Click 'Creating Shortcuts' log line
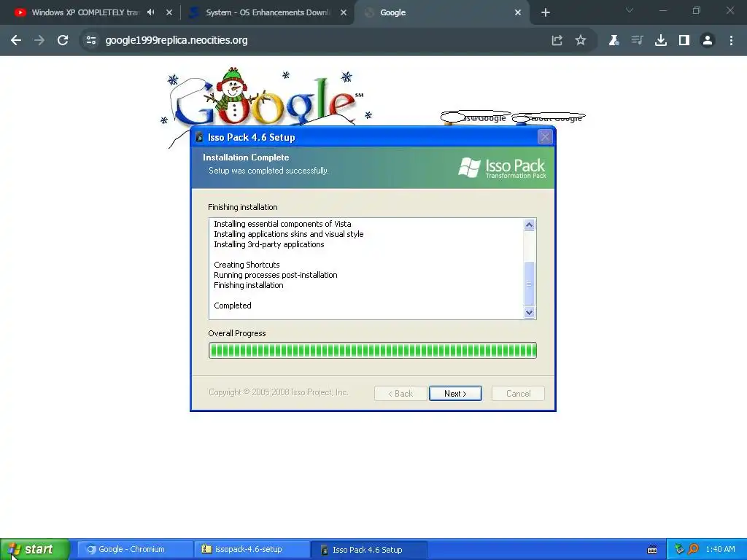The width and height of the screenshot is (747, 560). point(247,265)
